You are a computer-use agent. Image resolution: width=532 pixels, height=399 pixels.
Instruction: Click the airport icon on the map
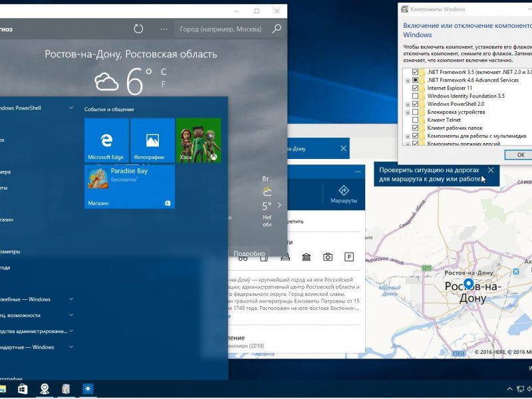pyautogui.click(x=516, y=271)
